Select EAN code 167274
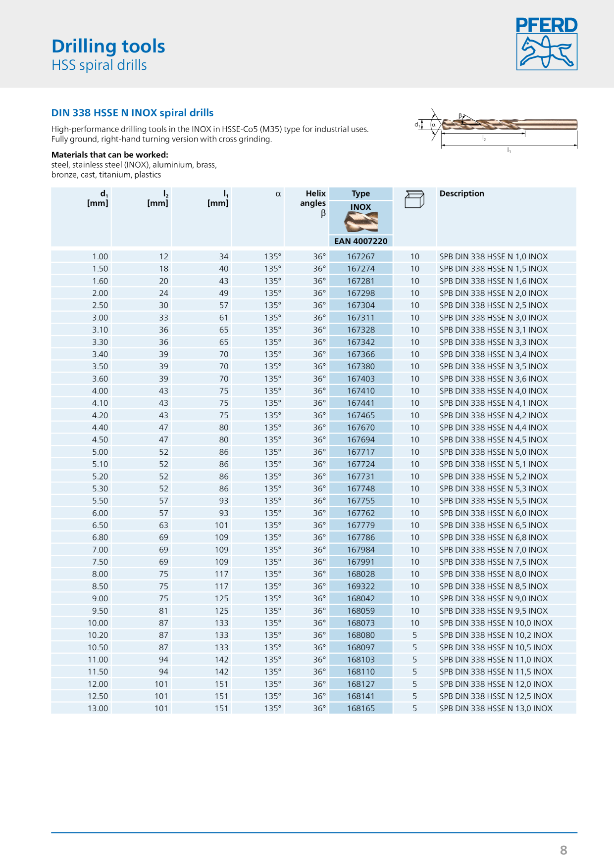 tap(361, 269)
